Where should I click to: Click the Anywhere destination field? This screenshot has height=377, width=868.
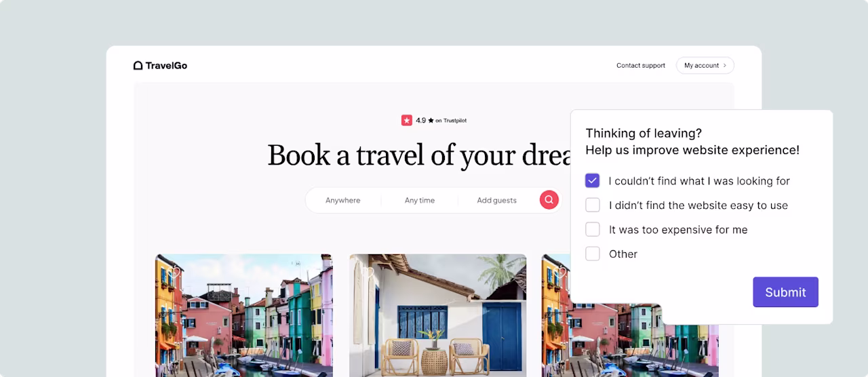pos(343,200)
